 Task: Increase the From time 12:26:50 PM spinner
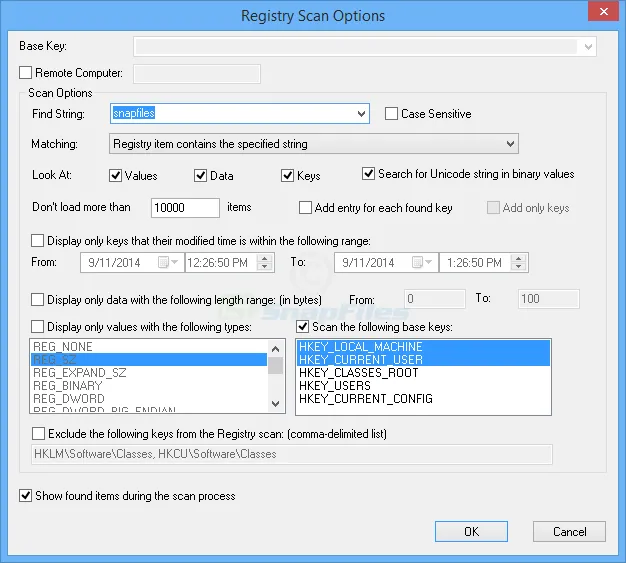pos(264,258)
